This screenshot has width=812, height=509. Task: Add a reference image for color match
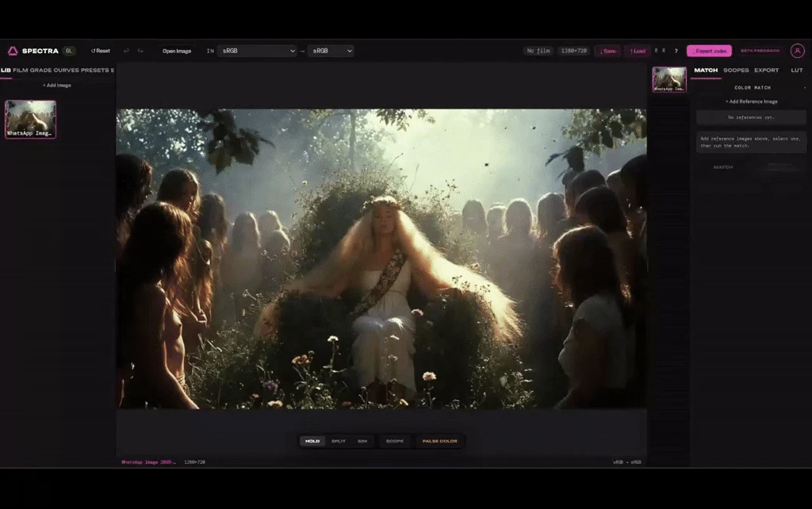pos(752,101)
